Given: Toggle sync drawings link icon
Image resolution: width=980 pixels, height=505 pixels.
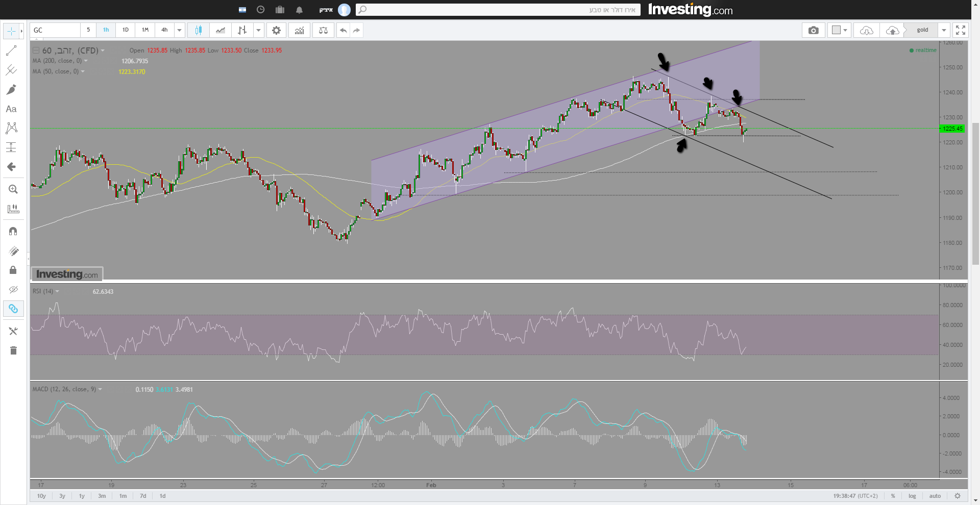Looking at the screenshot, I should click(x=13, y=309).
